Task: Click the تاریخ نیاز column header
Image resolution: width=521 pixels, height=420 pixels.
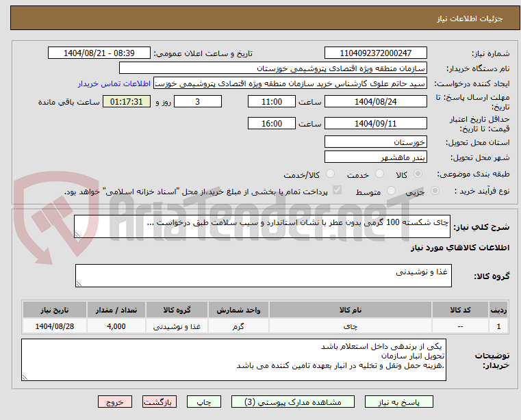Action: click(x=55, y=310)
